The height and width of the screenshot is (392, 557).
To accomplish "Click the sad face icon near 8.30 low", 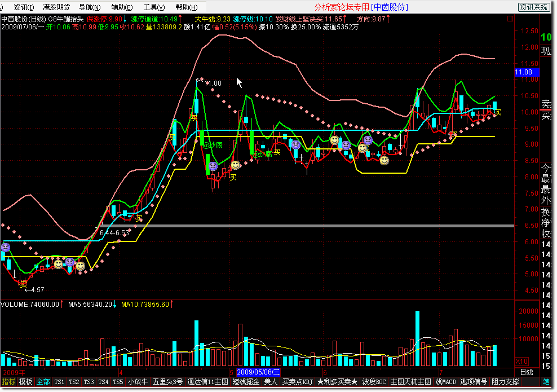I will click(213, 166).
